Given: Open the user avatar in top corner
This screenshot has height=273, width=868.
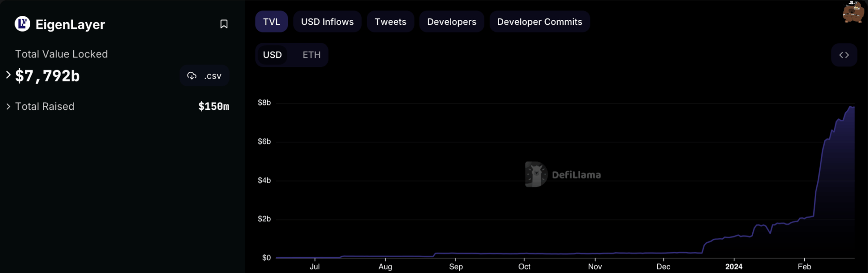Looking at the screenshot, I should [853, 12].
